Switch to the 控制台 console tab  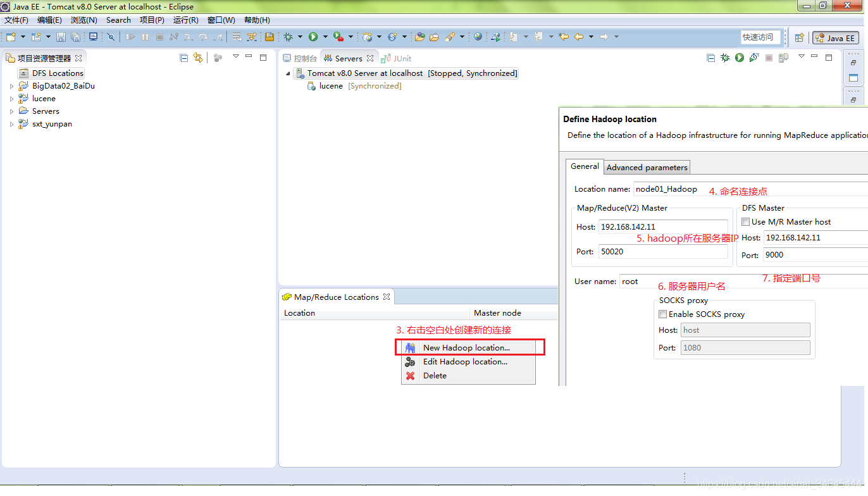tap(300, 58)
